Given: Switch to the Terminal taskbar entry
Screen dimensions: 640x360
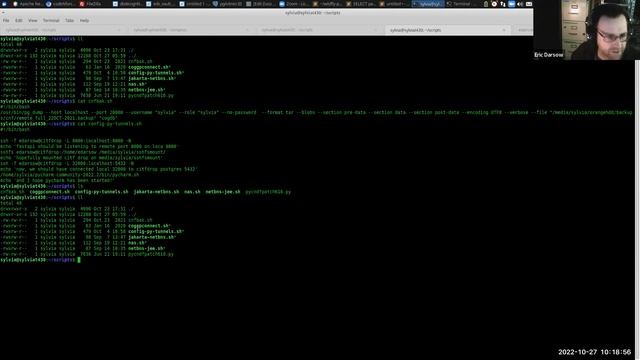Looking at the screenshot, I should click(462, 4).
